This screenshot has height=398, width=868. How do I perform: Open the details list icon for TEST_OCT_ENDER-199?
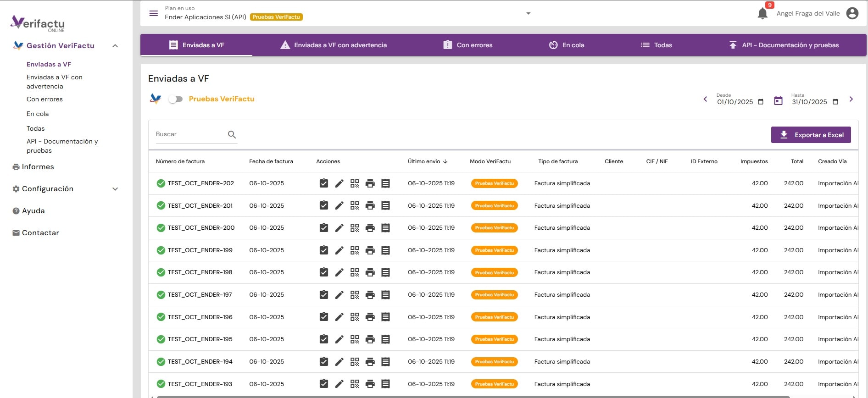pos(386,250)
